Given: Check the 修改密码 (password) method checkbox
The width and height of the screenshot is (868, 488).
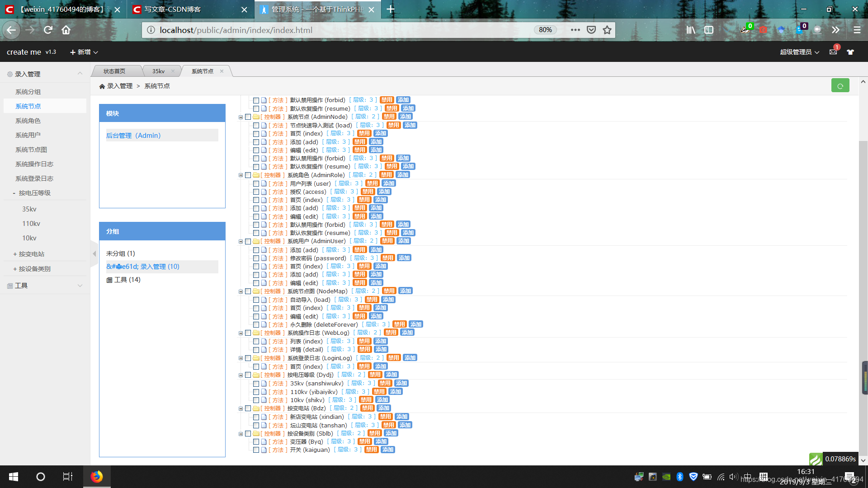Looking at the screenshot, I should click(256, 258).
